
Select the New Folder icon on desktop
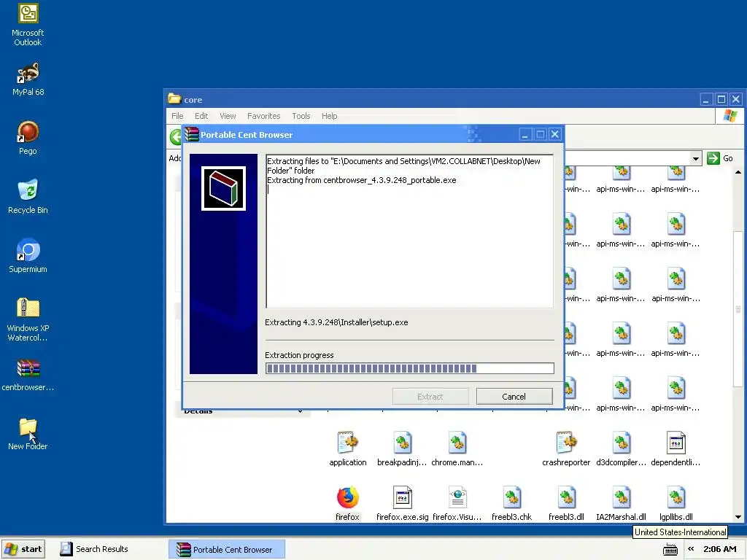(28, 435)
